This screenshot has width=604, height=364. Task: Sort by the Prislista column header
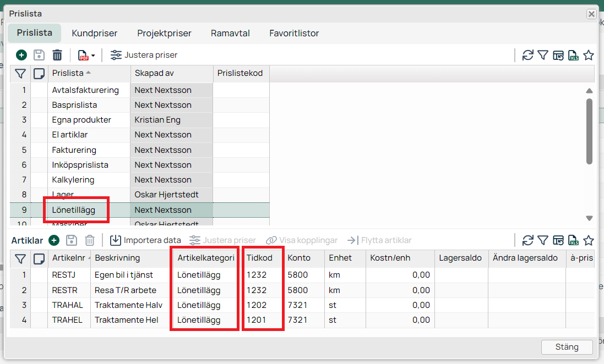pos(68,73)
